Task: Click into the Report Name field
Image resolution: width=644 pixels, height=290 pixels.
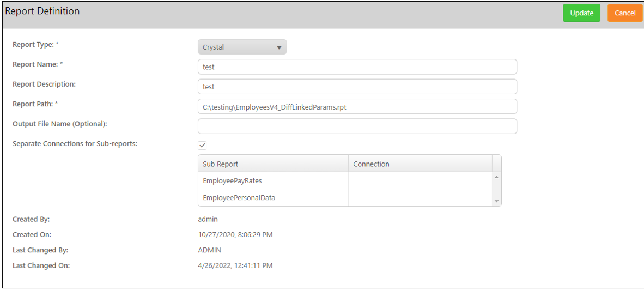Action: (357, 67)
